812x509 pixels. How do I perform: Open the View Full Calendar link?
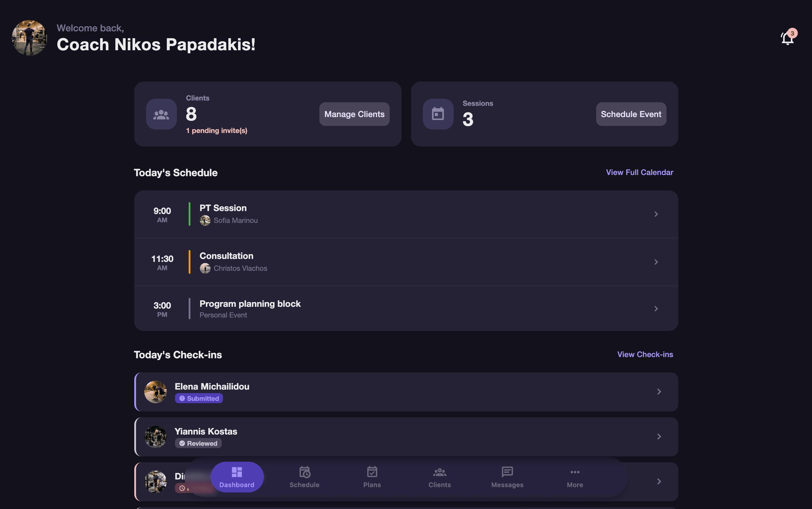(x=640, y=172)
